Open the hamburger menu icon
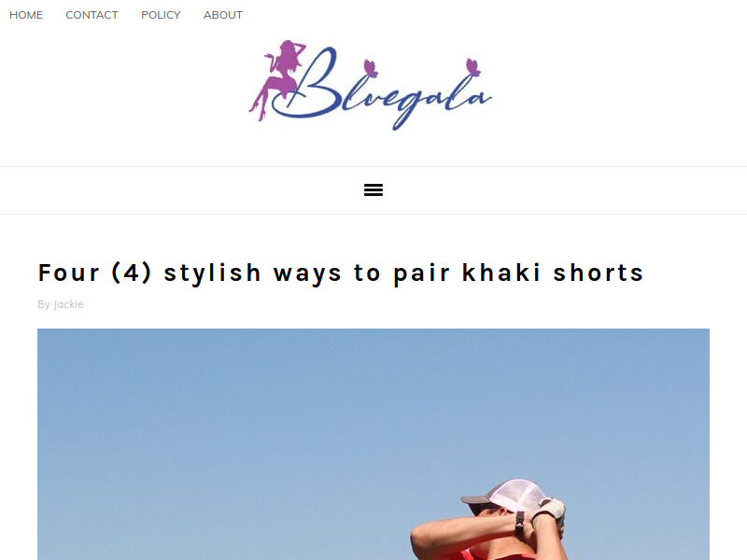 tap(373, 190)
